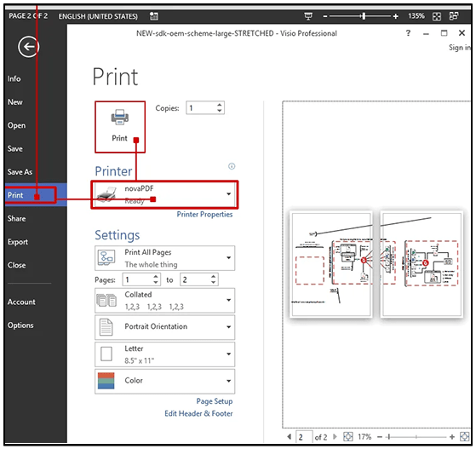Open the Page Setup link
The image size is (476, 449).
point(215,401)
